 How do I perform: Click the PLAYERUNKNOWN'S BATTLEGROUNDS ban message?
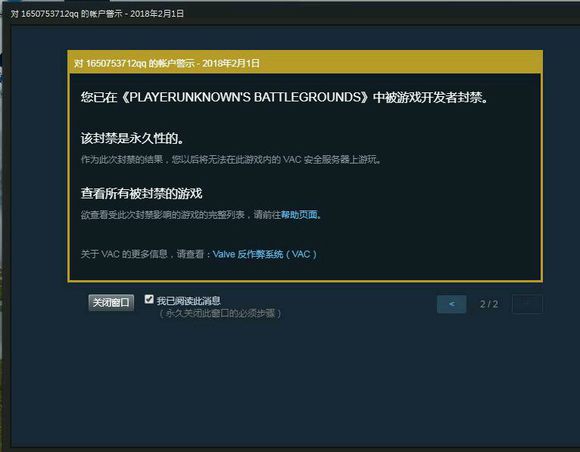click(284, 97)
